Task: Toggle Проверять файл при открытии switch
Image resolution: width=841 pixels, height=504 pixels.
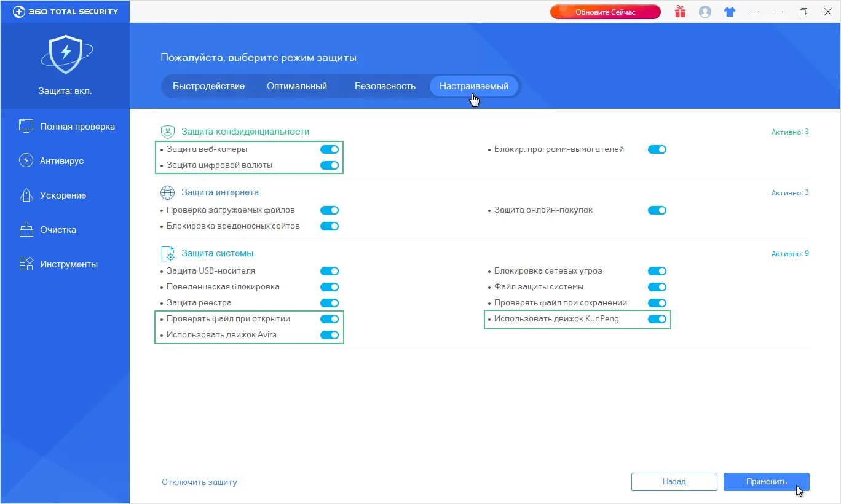Action: click(330, 319)
